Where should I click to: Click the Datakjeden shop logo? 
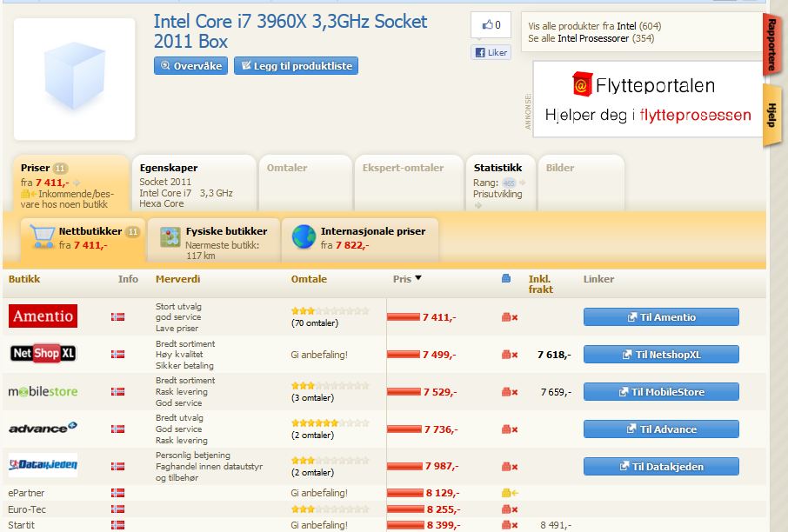click(43, 466)
